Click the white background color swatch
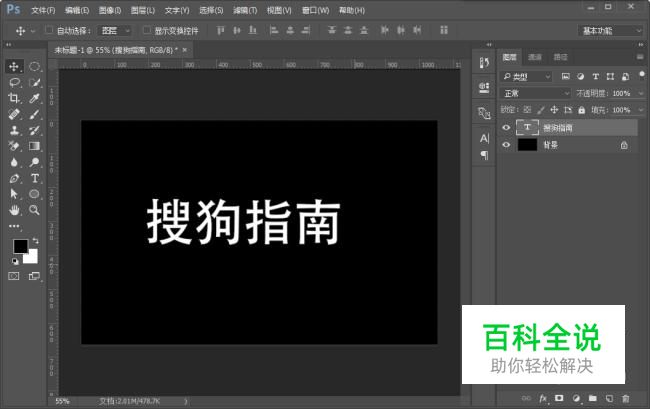Image resolution: width=650 pixels, height=409 pixels. pos(32,259)
